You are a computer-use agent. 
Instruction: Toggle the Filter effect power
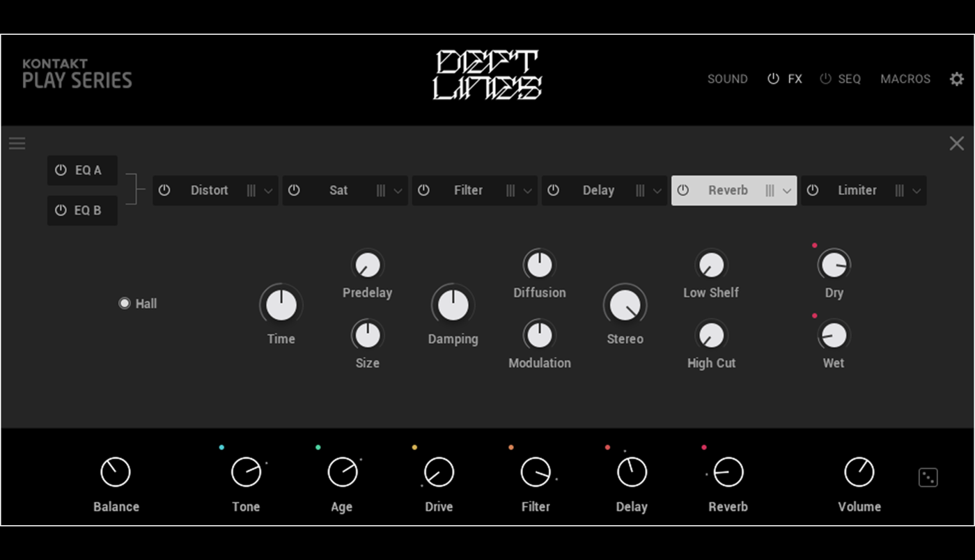(423, 190)
